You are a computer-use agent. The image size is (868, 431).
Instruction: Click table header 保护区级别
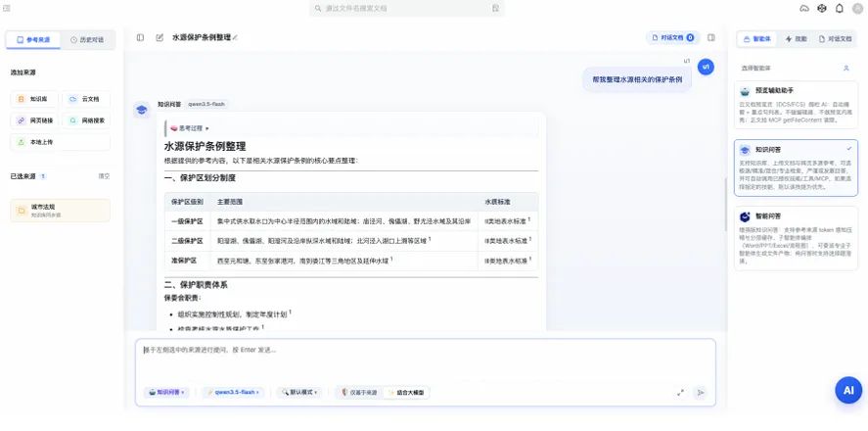(x=187, y=202)
